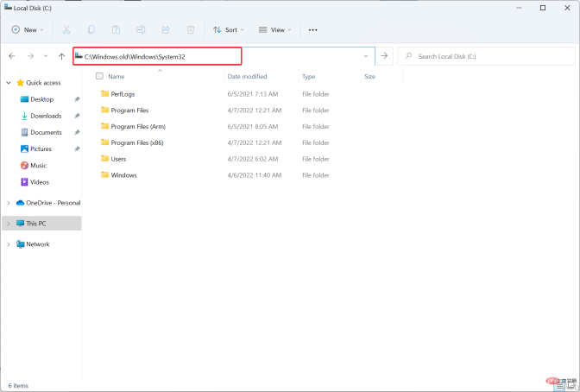This screenshot has width=580, height=392.
Task: Open the Sort dropdown
Action: tap(229, 30)
